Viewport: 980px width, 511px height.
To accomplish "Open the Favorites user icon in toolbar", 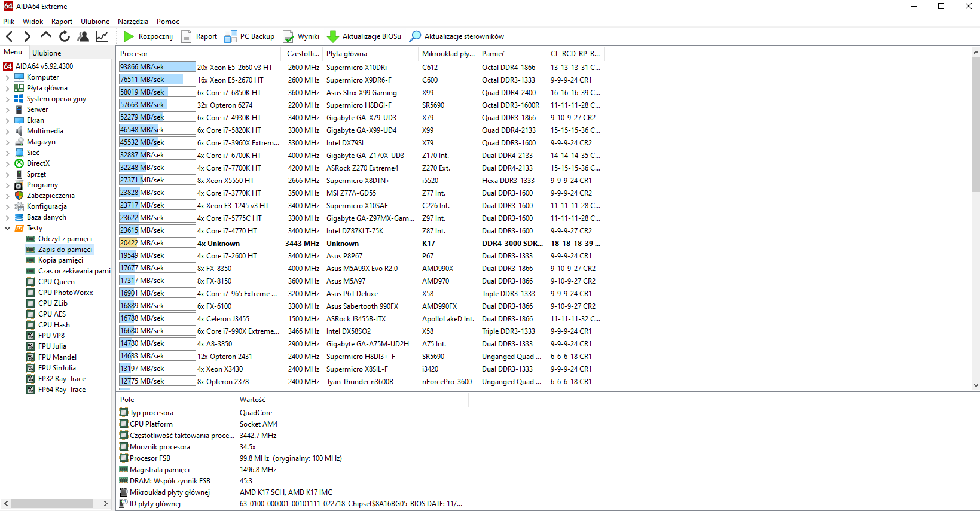I will pyautogui.click(x=83, y=36).
